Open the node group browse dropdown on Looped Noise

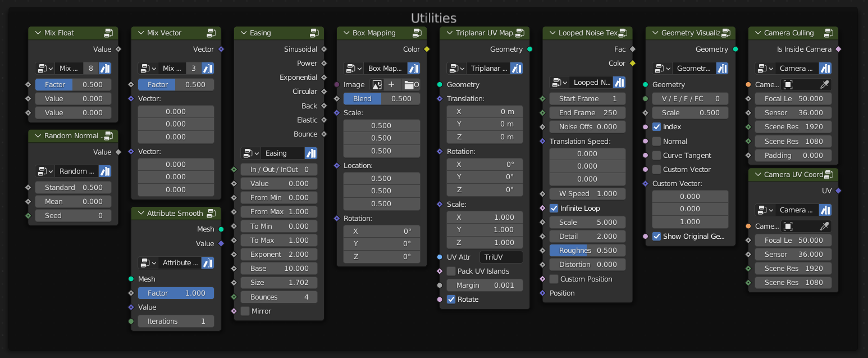coord(560,82)
